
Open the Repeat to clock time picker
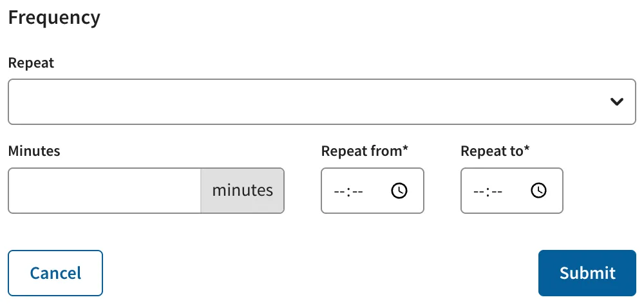coord(538,191)
